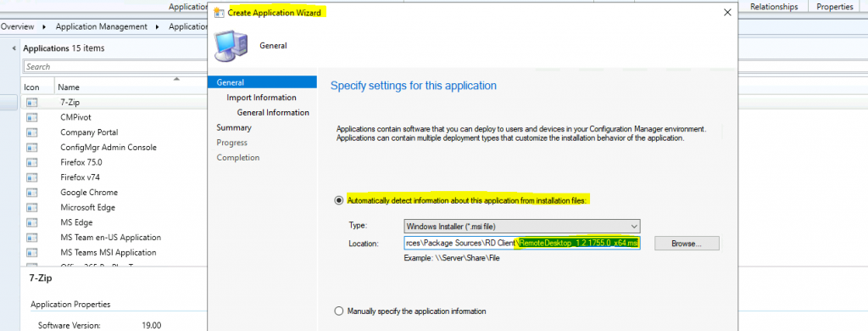Click the Location path input field

521,243
